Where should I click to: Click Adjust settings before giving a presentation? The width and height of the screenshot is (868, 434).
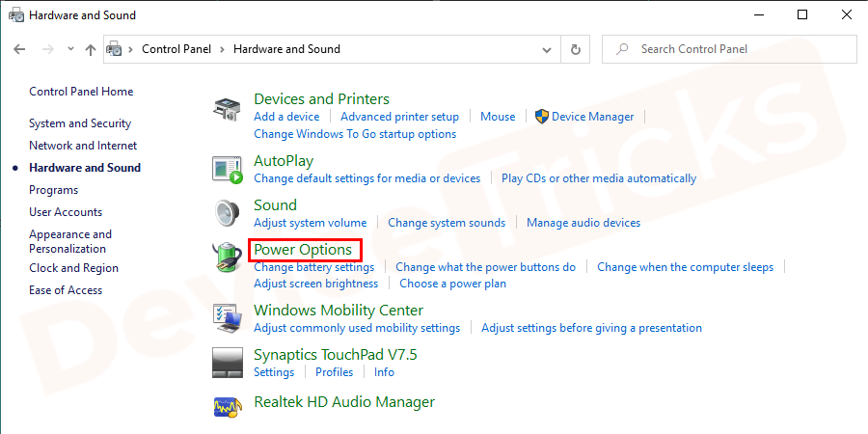click(x=592, y=328)
